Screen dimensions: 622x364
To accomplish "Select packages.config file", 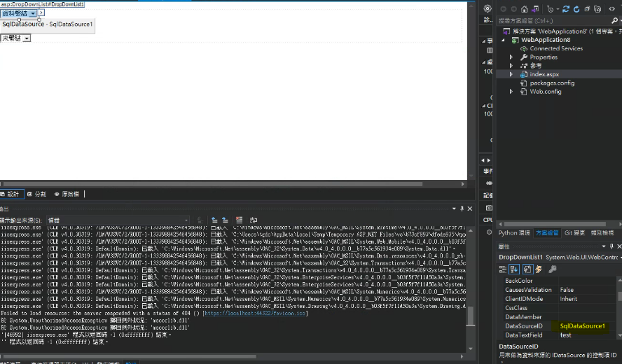I will [552, 83].
